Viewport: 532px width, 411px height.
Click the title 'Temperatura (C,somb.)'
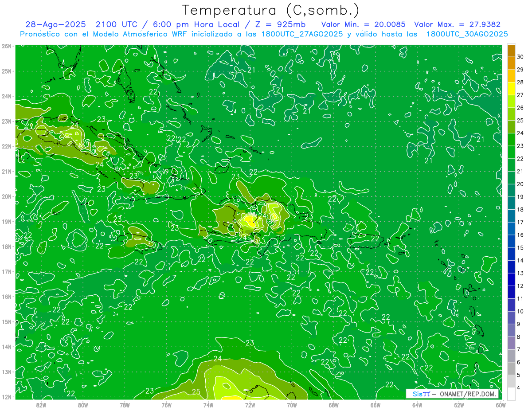[271, 11]
